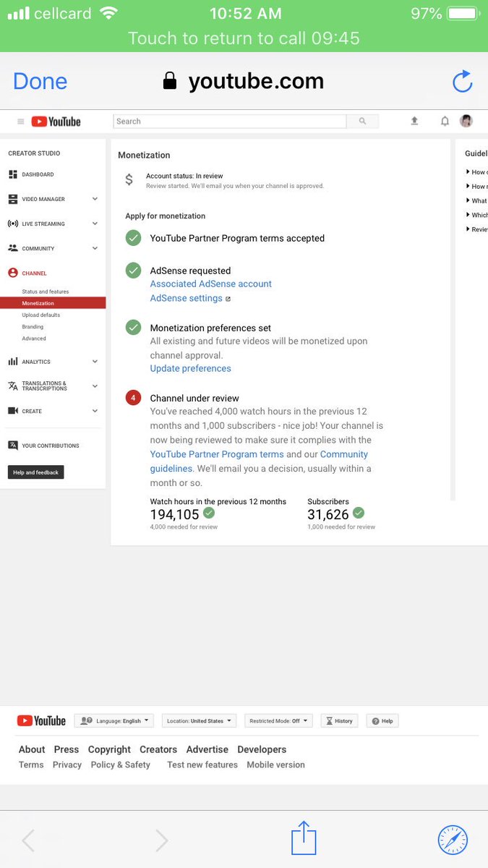The image size is (488, 868).
Task: Open Language: English dropdown
Action: (114, 721)
